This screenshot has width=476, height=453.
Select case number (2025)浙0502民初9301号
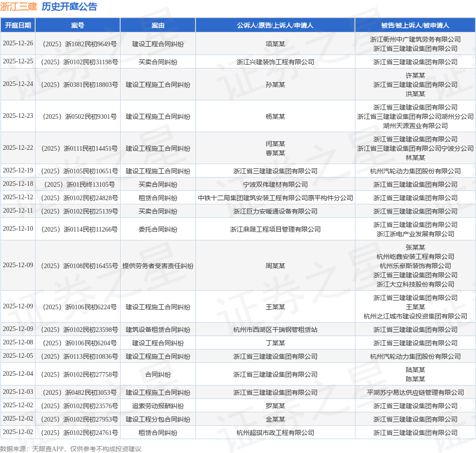tap(79, 116)
